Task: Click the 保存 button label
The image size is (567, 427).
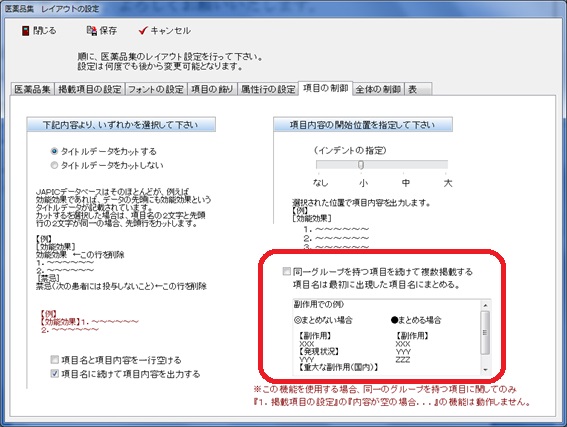Action: click(x=108, y=31)
